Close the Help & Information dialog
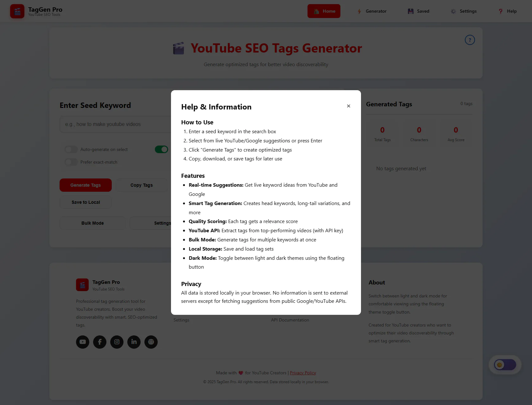Viewport: 532px width, 405px height. 348,106
